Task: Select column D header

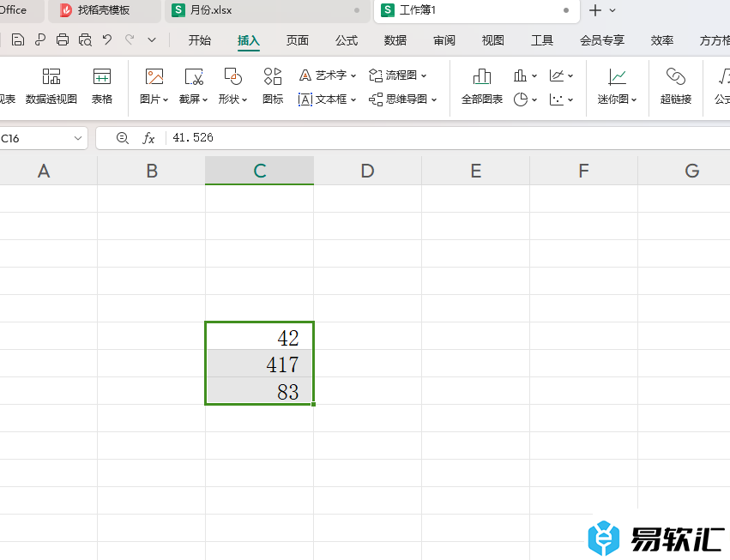Action: (x=367, y=171)
